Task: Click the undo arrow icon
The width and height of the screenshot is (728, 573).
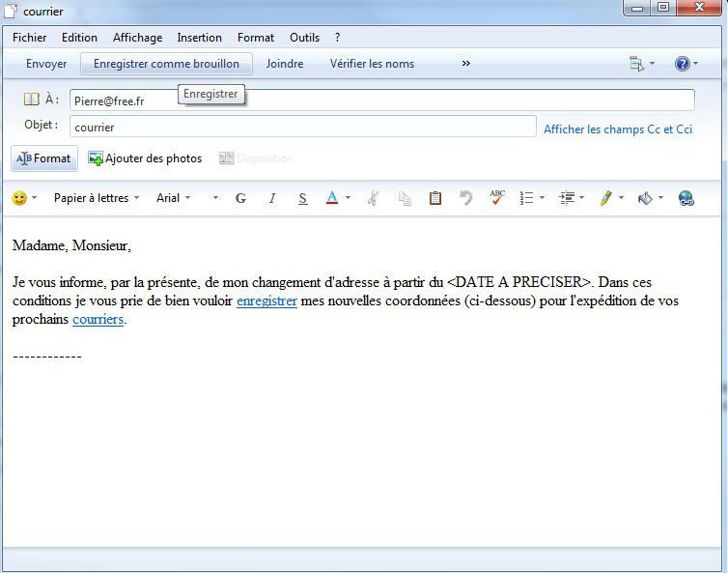Action: pyautogui.click(x=466, y=198)
